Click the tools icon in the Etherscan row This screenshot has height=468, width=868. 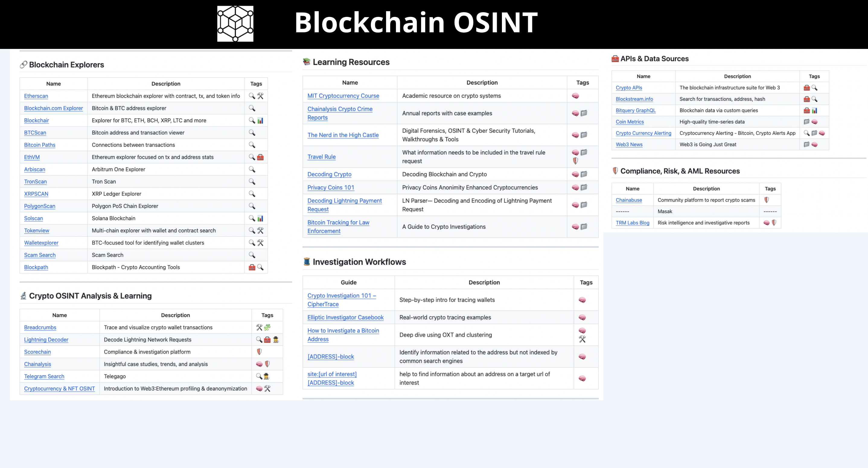260,96
